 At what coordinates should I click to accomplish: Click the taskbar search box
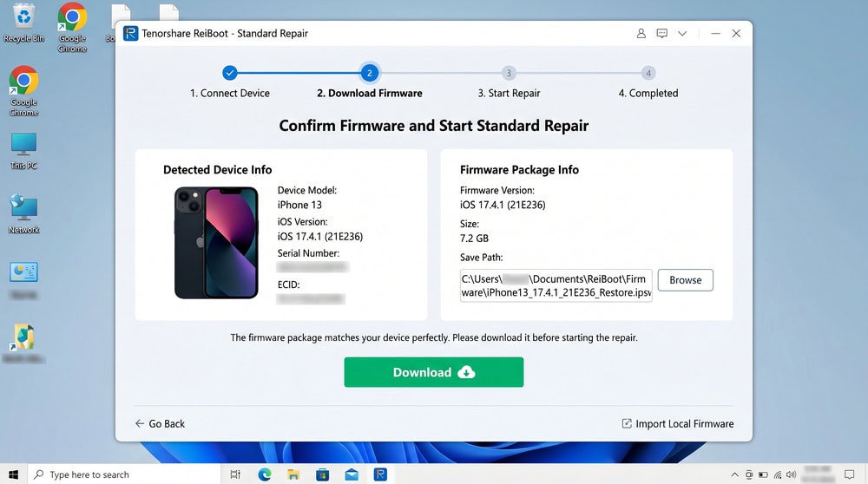coord(124,474)
